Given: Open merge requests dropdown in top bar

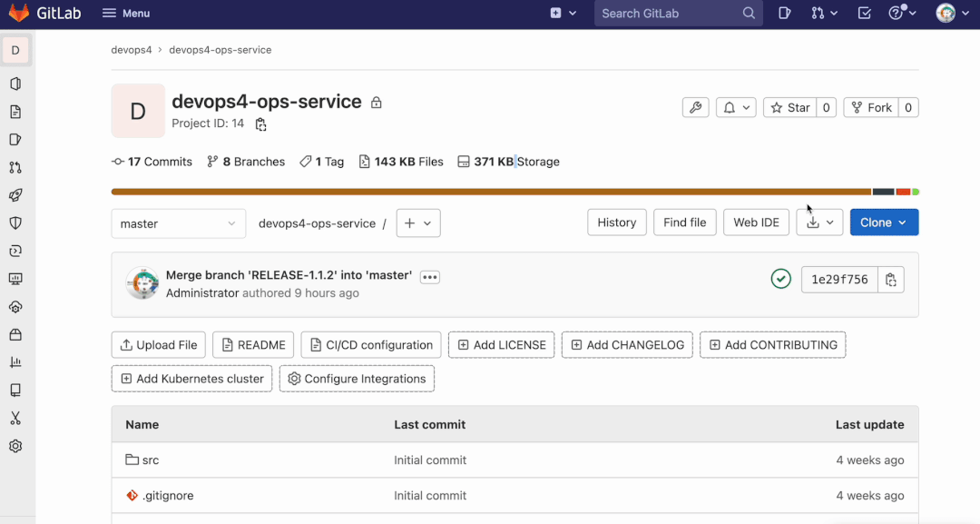Looking at the screenshot, I should coord(824,13).
